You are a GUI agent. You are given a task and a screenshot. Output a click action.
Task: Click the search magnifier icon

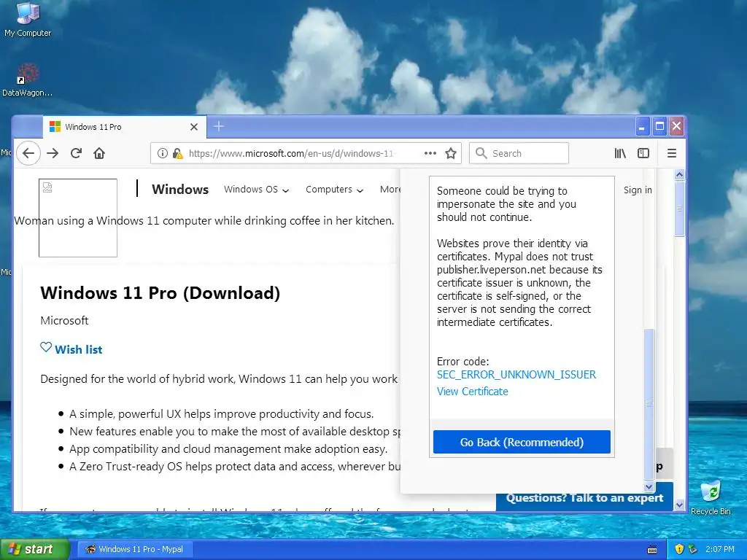click(481, 153)
